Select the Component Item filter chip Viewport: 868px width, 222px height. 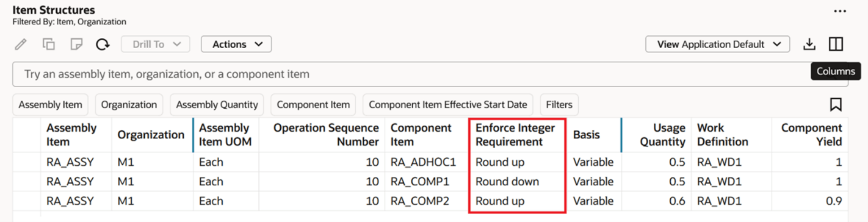click(x=313, y=105)
